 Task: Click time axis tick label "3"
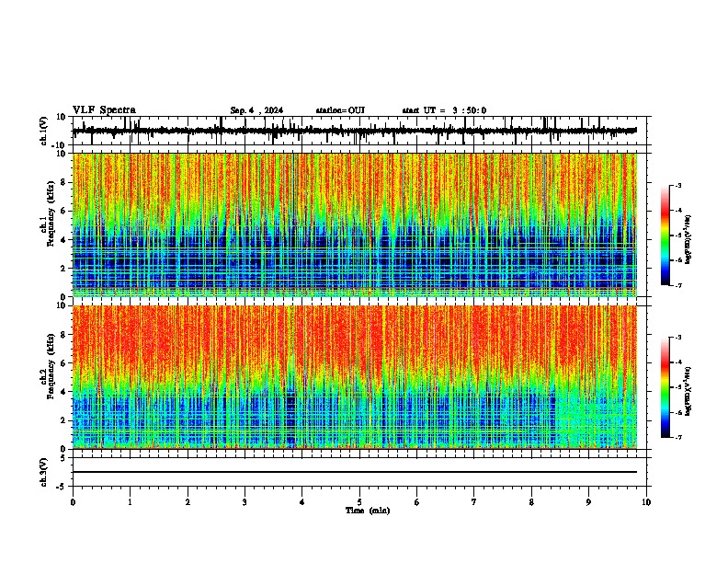pos(245,502)
